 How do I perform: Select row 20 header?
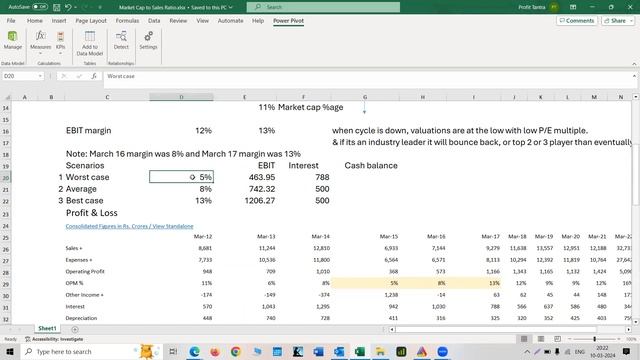click(6, 177)
